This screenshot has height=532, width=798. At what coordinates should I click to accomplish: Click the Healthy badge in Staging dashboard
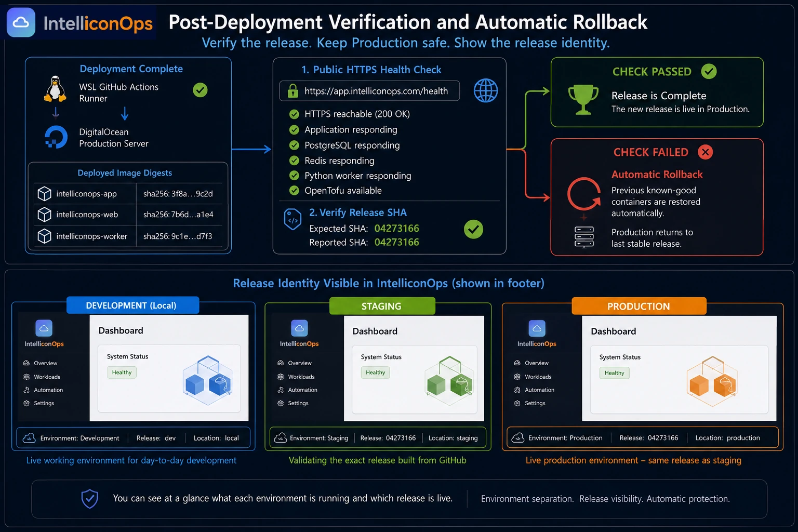point(376,373)
